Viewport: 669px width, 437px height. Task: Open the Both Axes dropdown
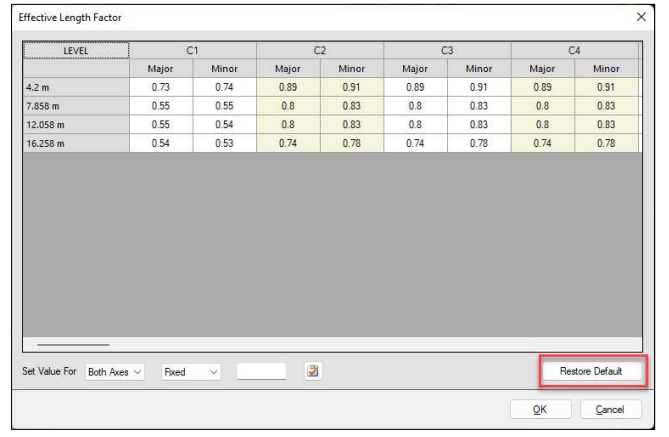pos(115,372)
